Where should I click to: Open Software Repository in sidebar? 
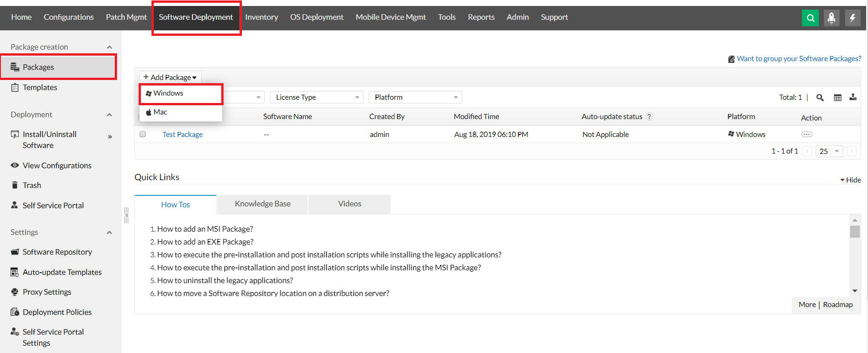pyautogui.click(x=57, y=252)
